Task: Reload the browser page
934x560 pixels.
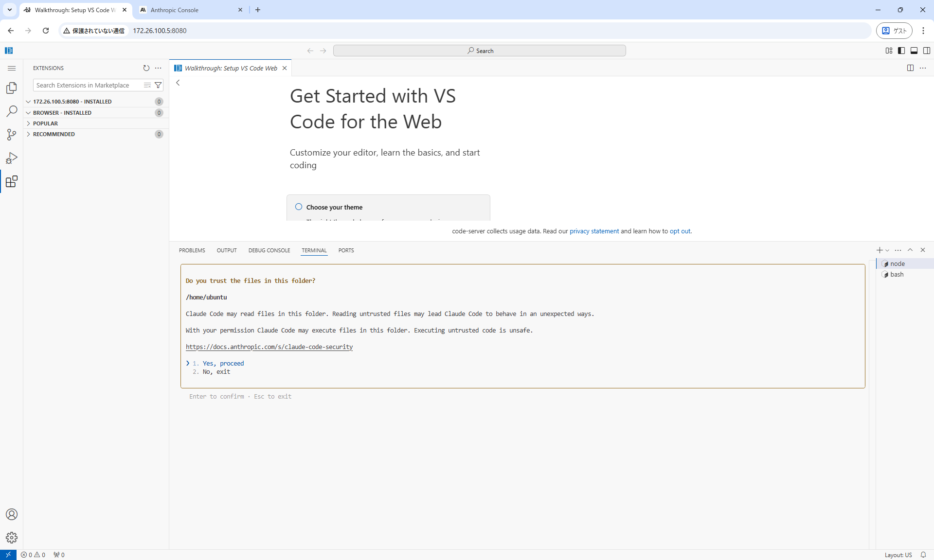Action: pyautogui.click(x=46, y=31)
